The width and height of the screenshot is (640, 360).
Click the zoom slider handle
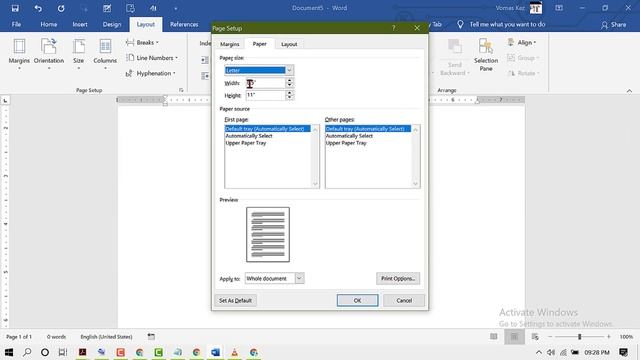(579, 337)
